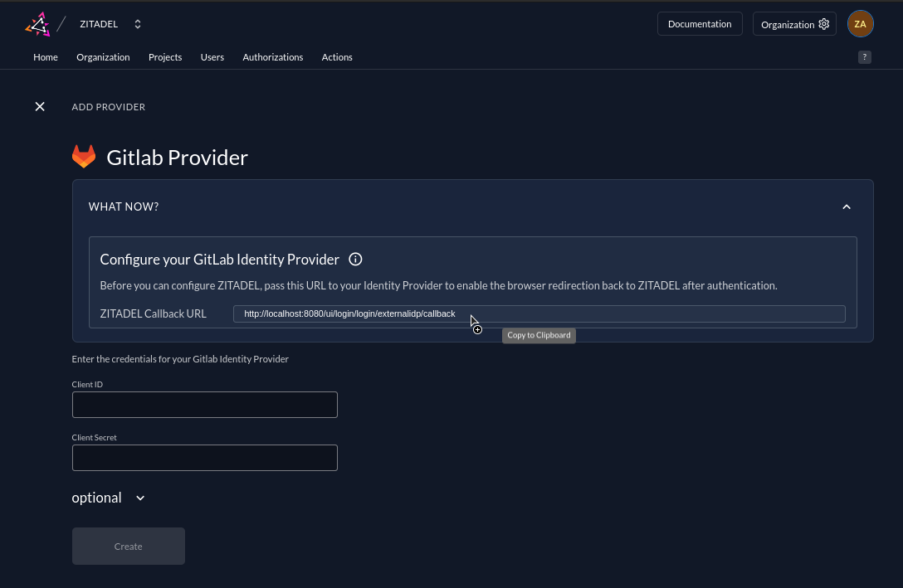Viewport: 903px width, 588px height.
Task: Select the ZITADEL Callback URL text field
Action: click(x=539, y=313)
